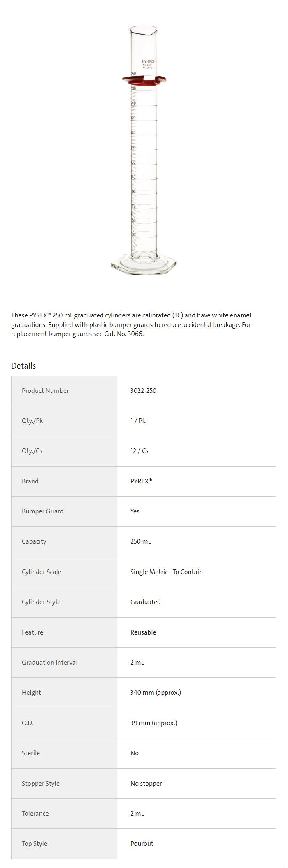Screen dimensions: 288x868
Task: Click the 12 / Cs quantity value
Action: coord(139,451)
